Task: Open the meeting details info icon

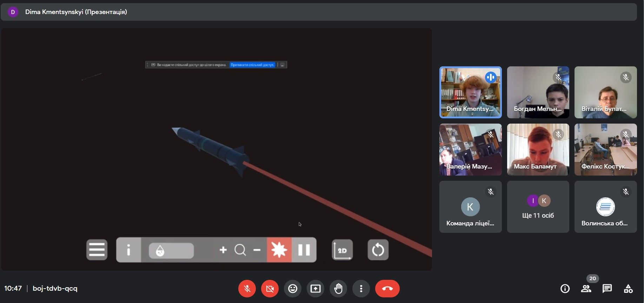Action: coord(565,289)
